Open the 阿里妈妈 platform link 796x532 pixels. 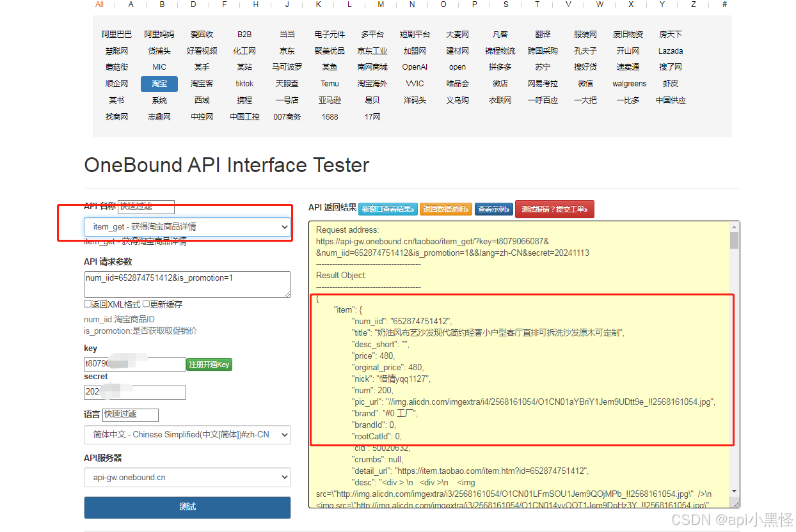click(x=159, y=35)
